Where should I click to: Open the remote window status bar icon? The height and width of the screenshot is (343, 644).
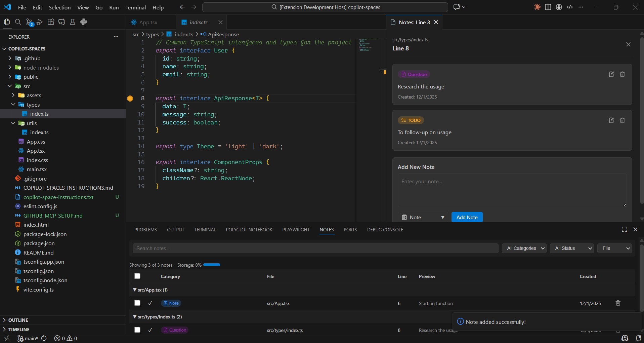point(7,338)
